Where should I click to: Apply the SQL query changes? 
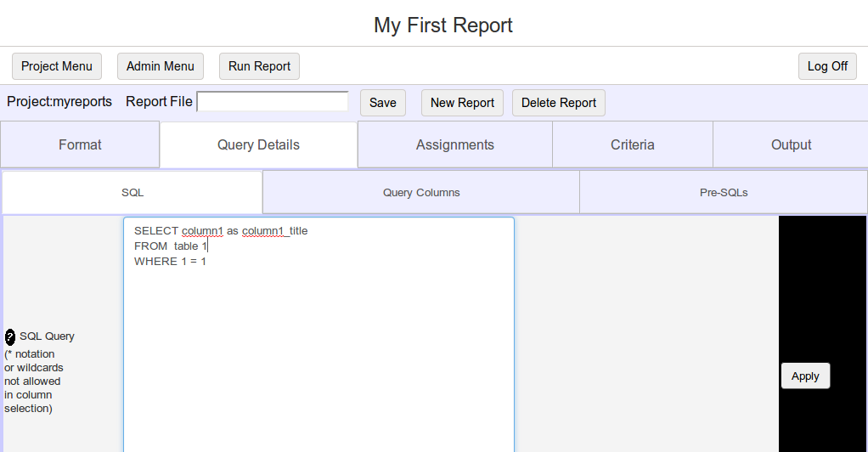[x=805, y=376]
